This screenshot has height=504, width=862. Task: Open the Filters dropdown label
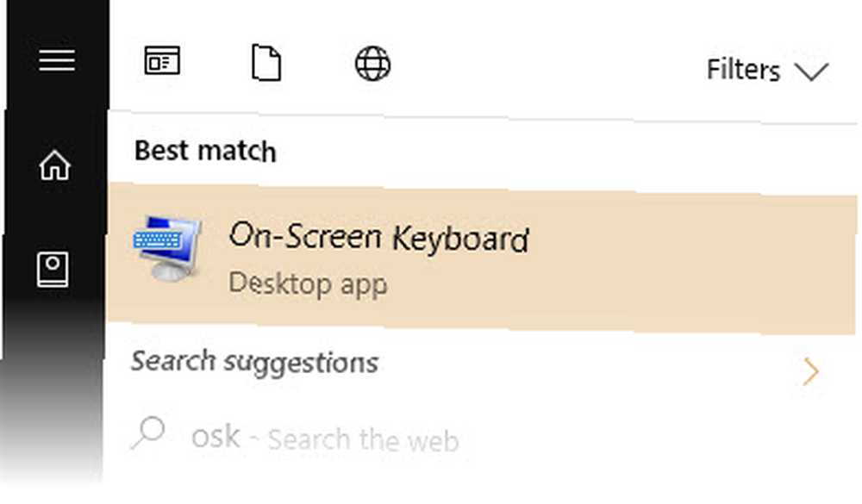coord(743,71)
